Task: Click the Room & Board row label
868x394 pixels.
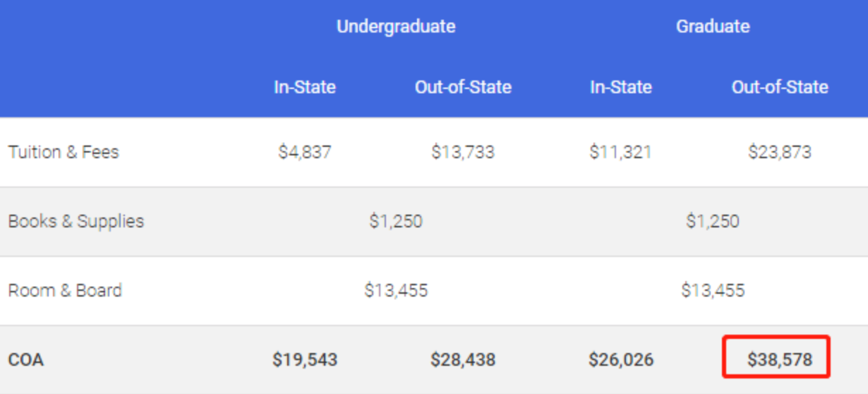Action: coord(65,290)
